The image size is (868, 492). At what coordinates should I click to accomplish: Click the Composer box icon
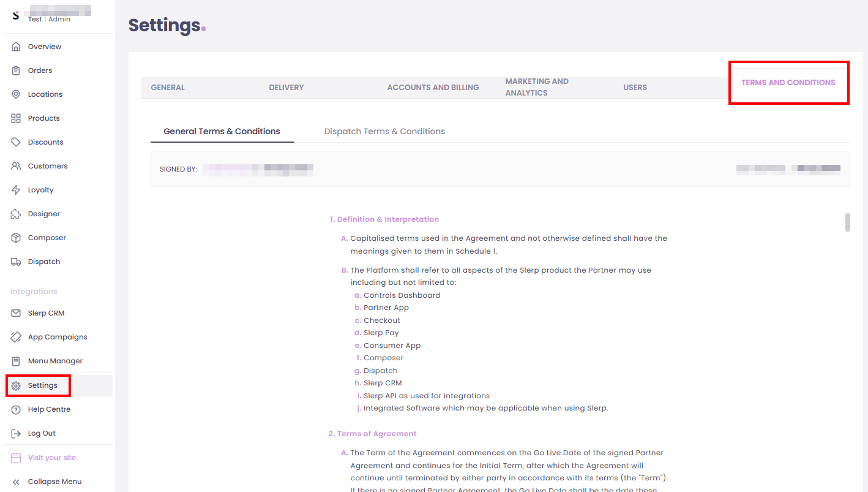click(x=16, y=238)
